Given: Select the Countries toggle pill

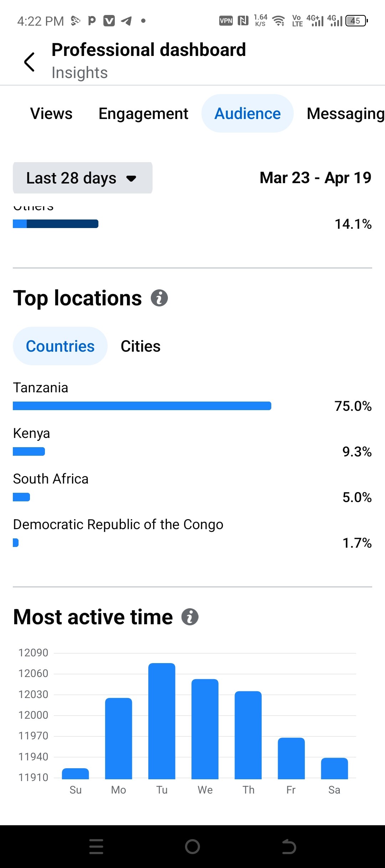Looking at the screenshot, I should 60,346.
